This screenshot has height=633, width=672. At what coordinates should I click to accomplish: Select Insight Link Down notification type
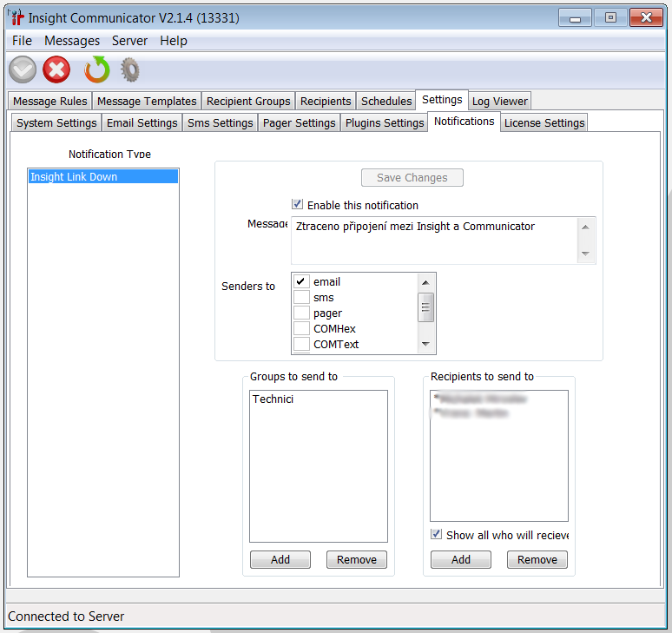102,176
